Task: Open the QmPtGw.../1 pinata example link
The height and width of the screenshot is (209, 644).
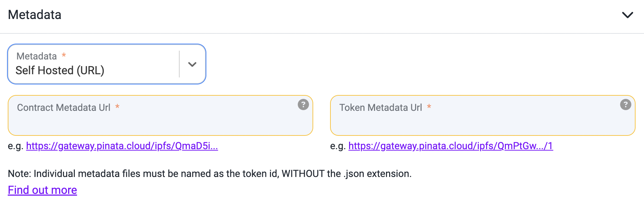Action: (x=451, y=146)
